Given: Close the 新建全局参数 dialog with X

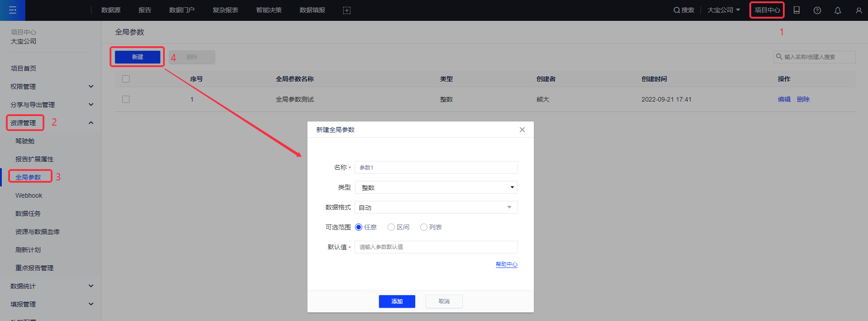Looking at the screenshot, I should pyautogui.click(x=522, y=130).
